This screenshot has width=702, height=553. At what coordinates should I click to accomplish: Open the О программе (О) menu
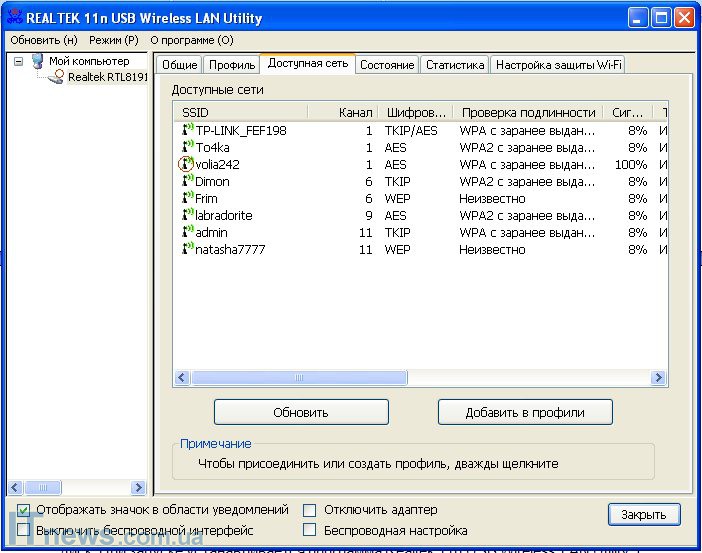point(192,40)
